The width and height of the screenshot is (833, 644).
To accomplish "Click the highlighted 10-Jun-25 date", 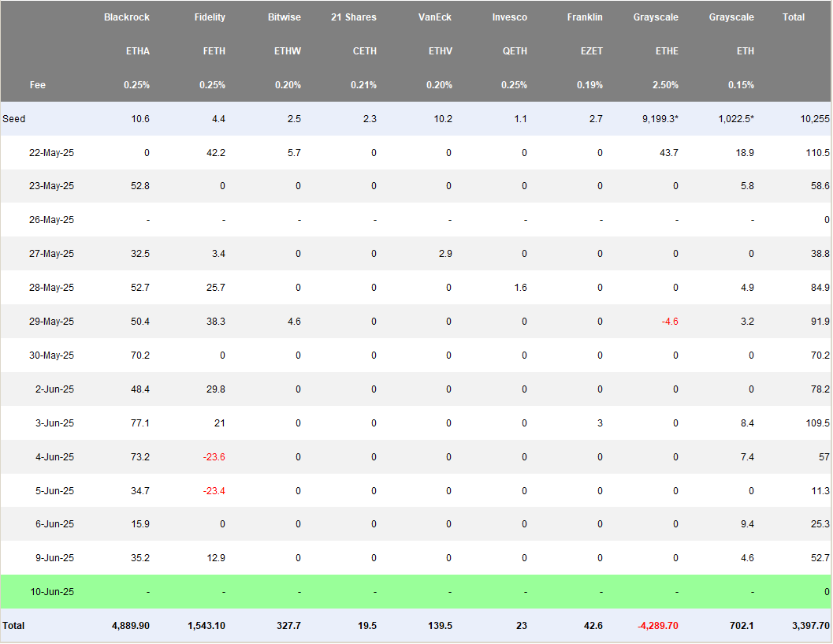I will point(52,592).
